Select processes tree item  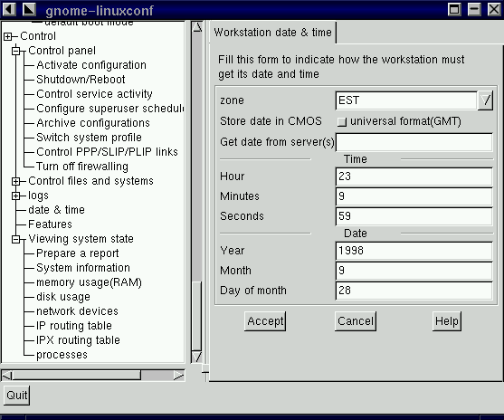(x=62, y=355)
